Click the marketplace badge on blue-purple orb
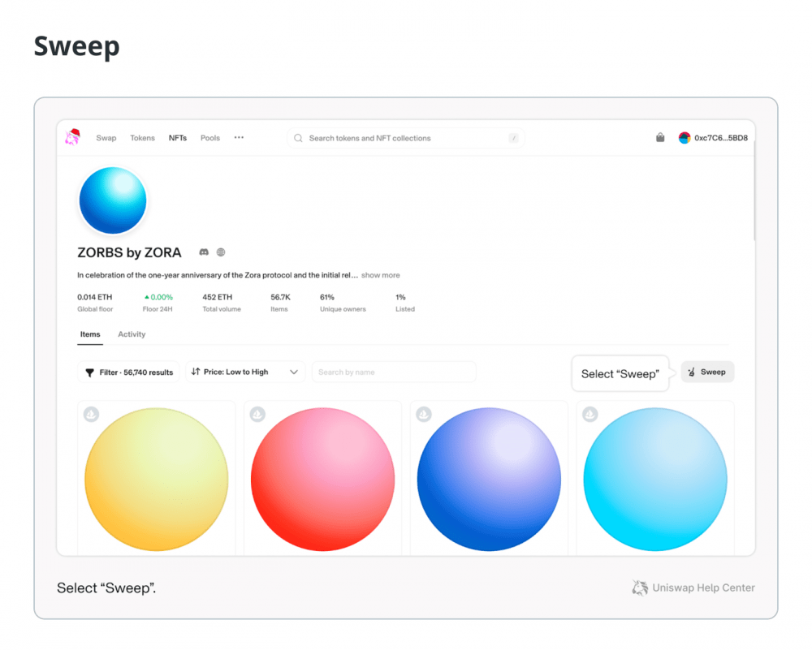The image size is (812, 650). (424, 414)
